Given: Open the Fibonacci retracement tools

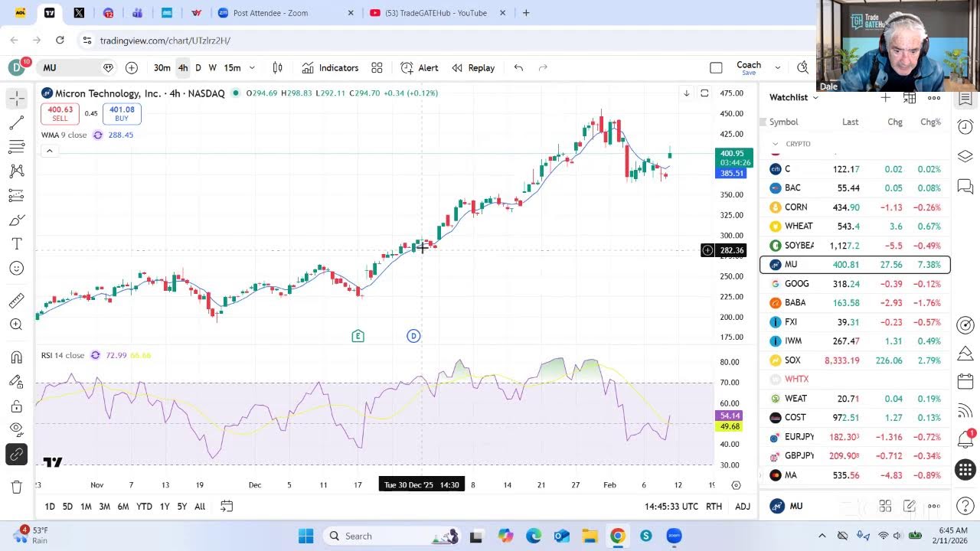Looking at the screenshot, I should point(17,147).
